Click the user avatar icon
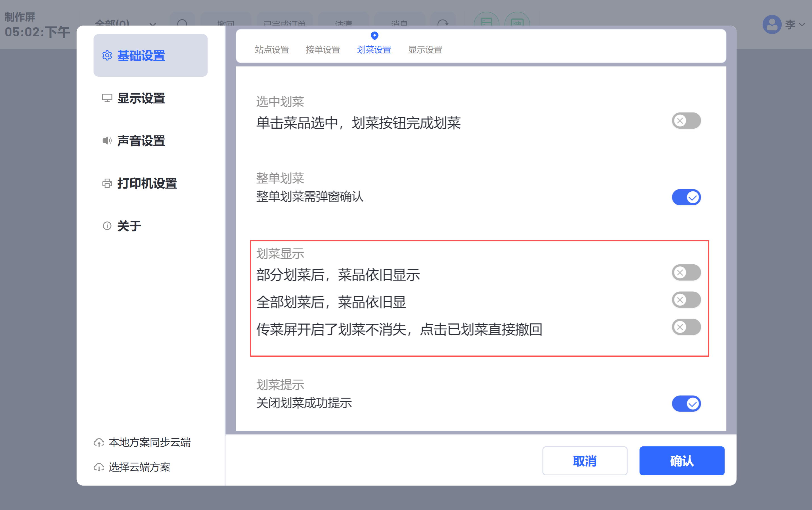Viewport: 812px width, 510px height. pos(772,24)
